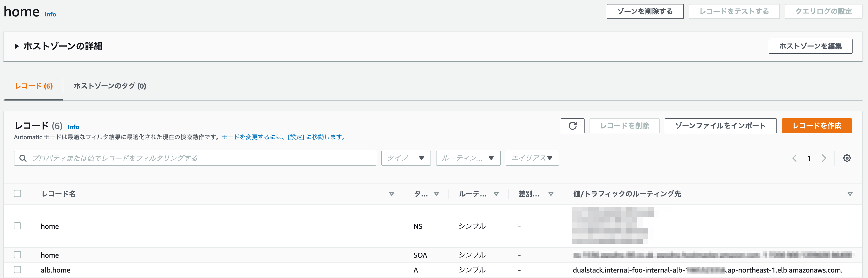This screenshot has height=278, width=868.
Task: Click レコードをテストする button
Action: click(734, 11)
